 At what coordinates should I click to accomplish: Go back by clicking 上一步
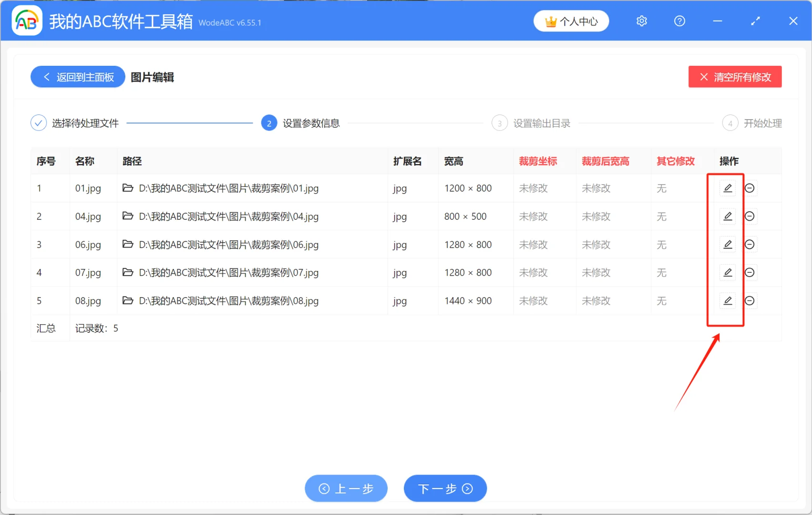coord(346,488)
